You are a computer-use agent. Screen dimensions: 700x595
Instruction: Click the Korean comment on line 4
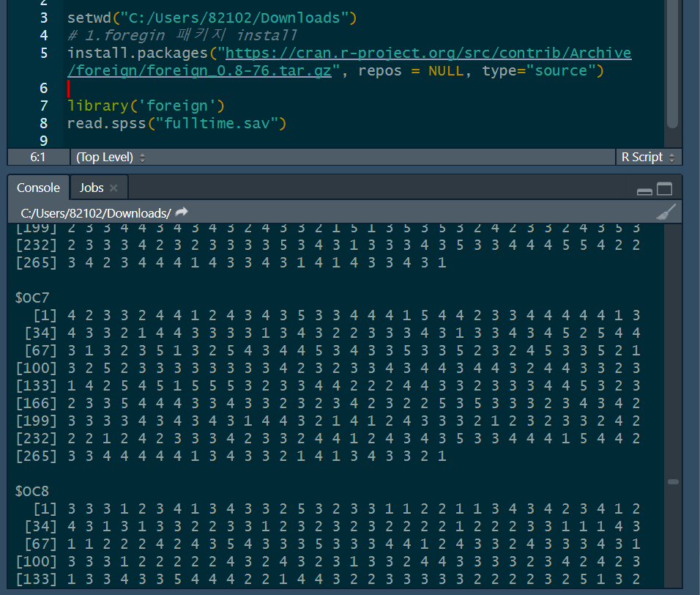pos(182,35)
